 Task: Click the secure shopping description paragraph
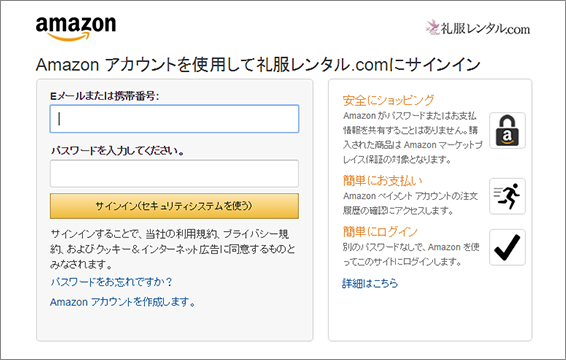[x=413, y=138]
